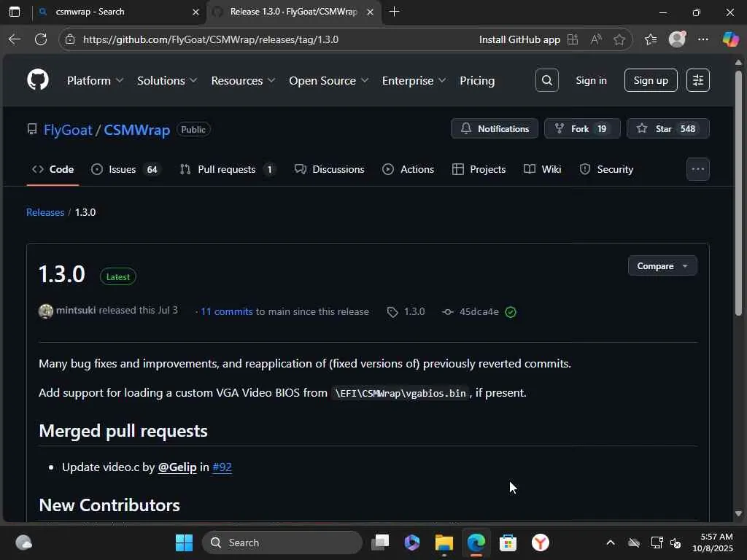Switch to the Discussions tab
Image resolution: width=747 pixels, height=560 pixels.
click(x=329, y=169)
